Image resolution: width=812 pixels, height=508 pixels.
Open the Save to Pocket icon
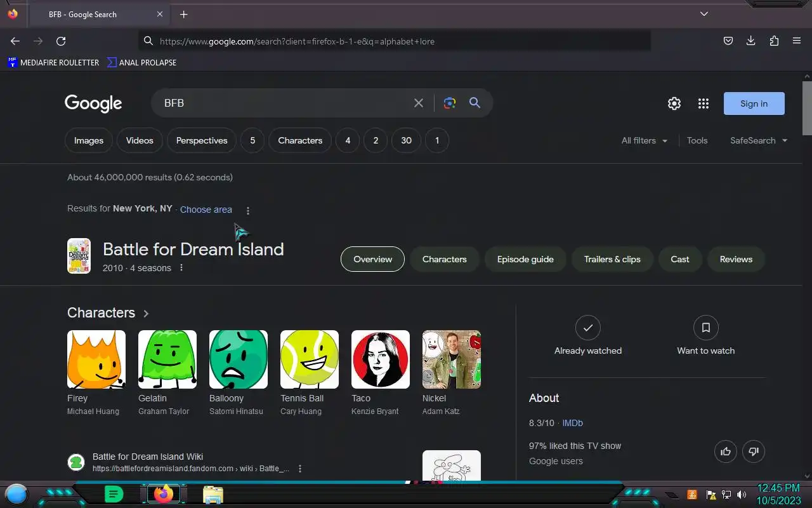[x=728, y=41]
